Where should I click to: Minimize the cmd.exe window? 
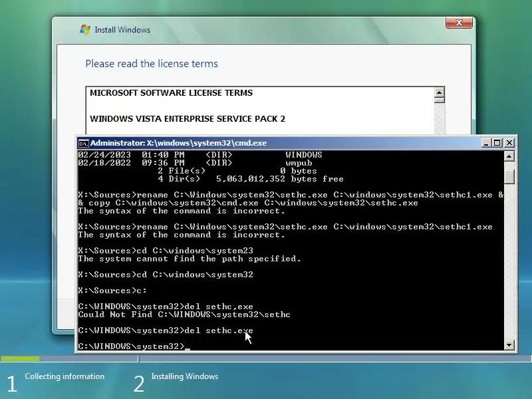coord(486,143)
